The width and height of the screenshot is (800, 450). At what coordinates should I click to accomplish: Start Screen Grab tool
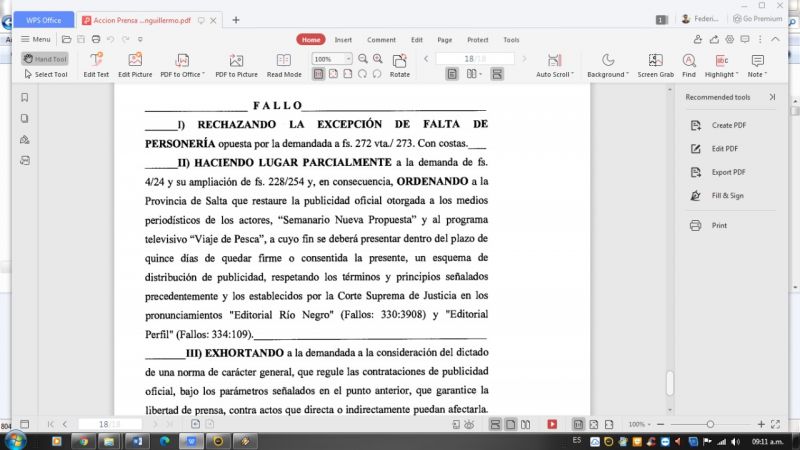(656, 65)
